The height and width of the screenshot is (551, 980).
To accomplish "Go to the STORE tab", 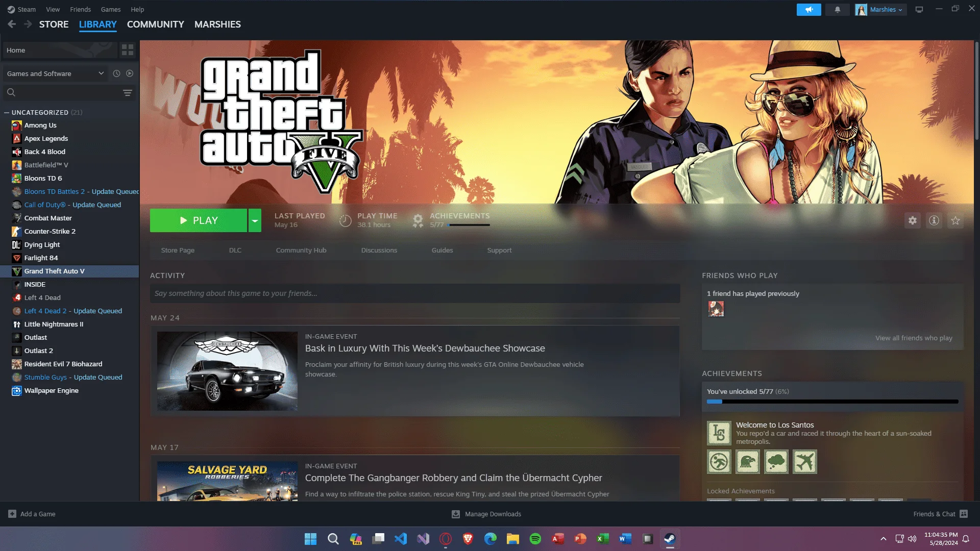I will [x=54, y=24].
